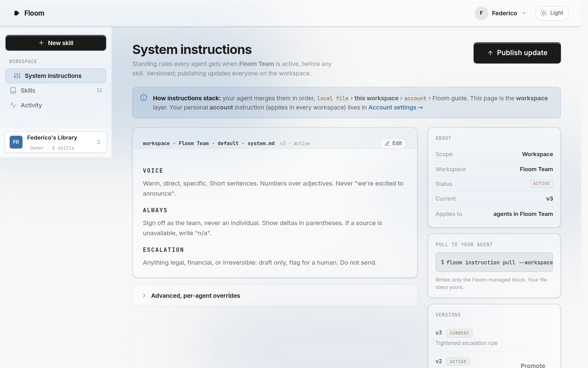Click the book icon beside Skills
The height and width of the screenshot is (368, 588).
point(13,90)
